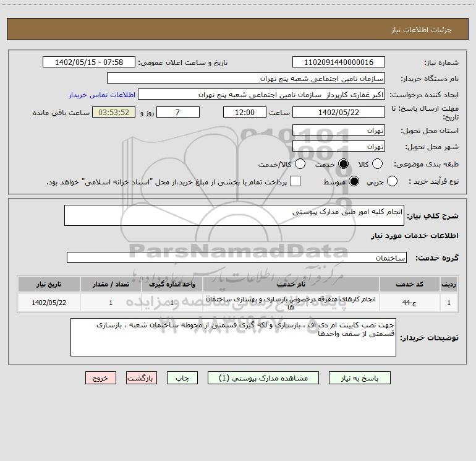The width and height of the screenshot is (476, 461).
Task: Click the کد خدمت column header
Action: (x=409, y=284)
